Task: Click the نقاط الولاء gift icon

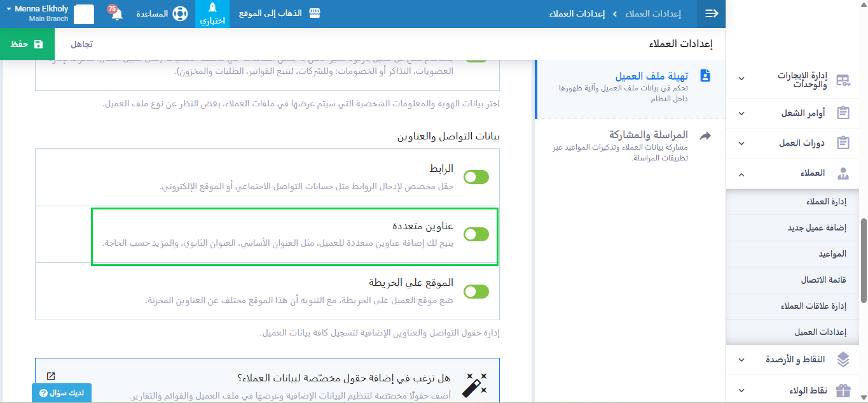Action: click(x=843, y=390)
